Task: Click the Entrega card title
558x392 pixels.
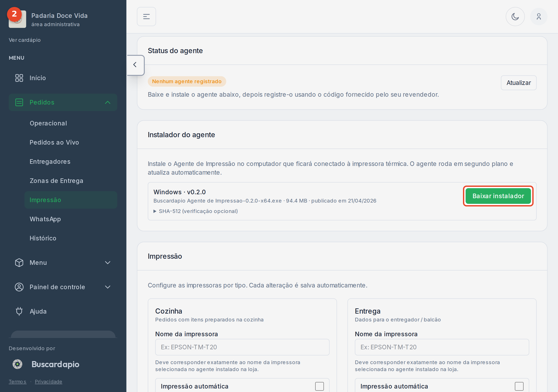Action: tap(368, 311)
